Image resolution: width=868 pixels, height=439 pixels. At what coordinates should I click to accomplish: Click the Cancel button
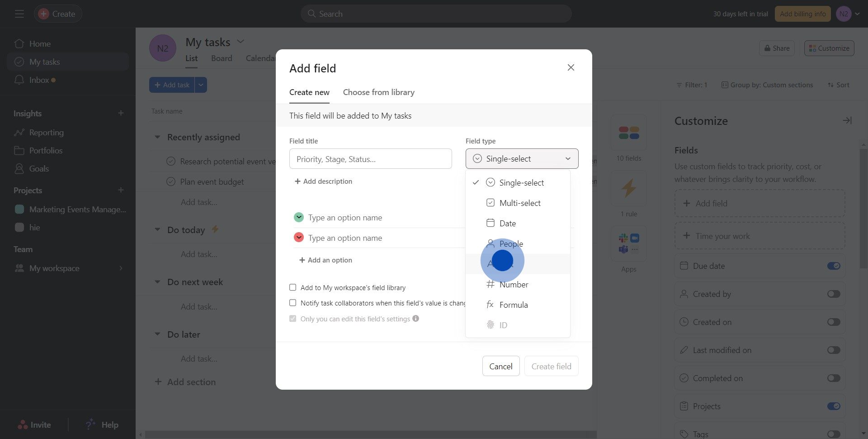(x=500, y=366)
